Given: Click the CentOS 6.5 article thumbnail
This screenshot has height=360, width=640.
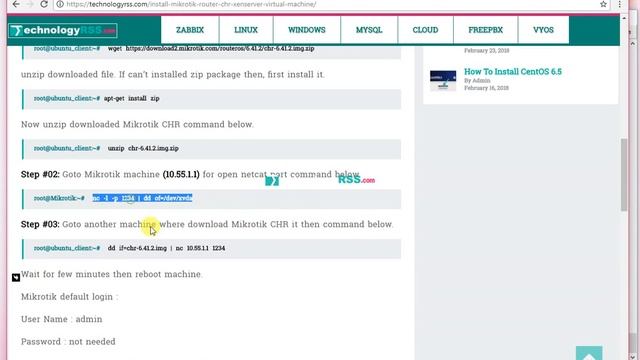Looking at the screenshot, I should click(443, 80).
